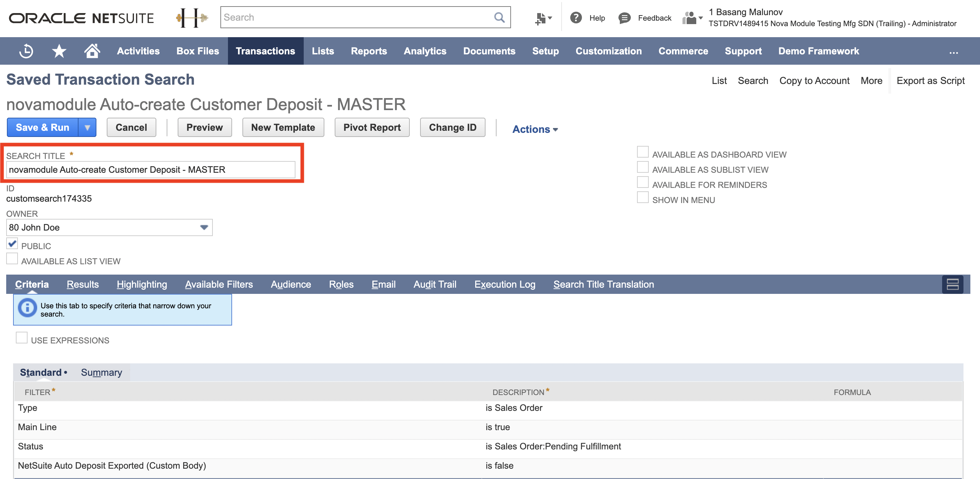This screenshot has height=479, width=980.
Task: Switch to the Roles tab
Action: point(341,284)
